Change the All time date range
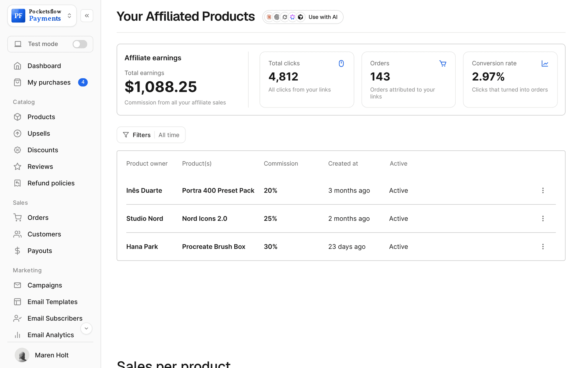Screen dimensions: 588x368 (169, 135)
